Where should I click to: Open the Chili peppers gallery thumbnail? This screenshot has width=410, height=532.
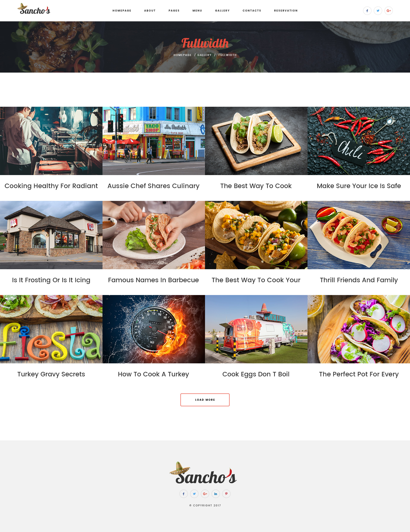coord(359,141)
